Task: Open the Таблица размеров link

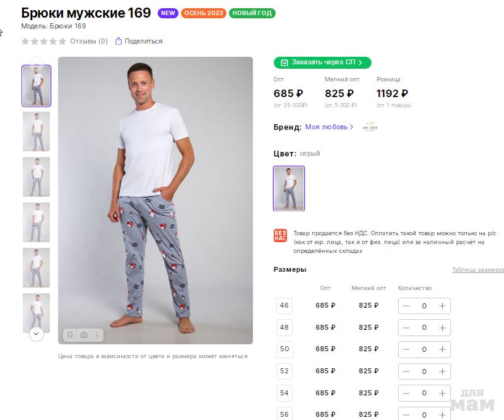Action: pyautogui.click(x=478, y=270)
